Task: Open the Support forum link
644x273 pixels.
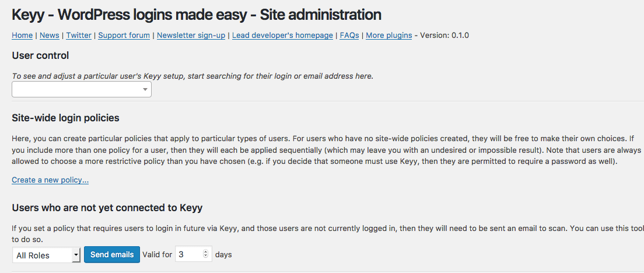Action: [x=124, y=36]
